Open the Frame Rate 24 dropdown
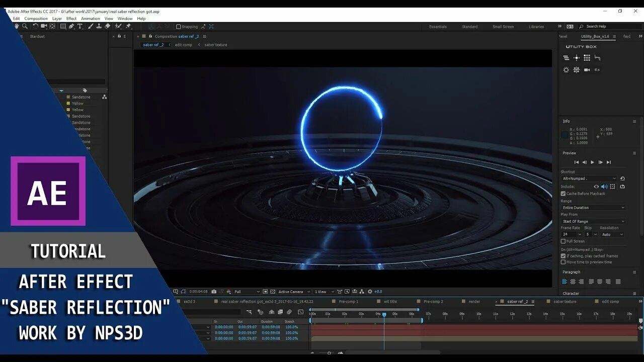The image size is (644, 362). [572, 234]
